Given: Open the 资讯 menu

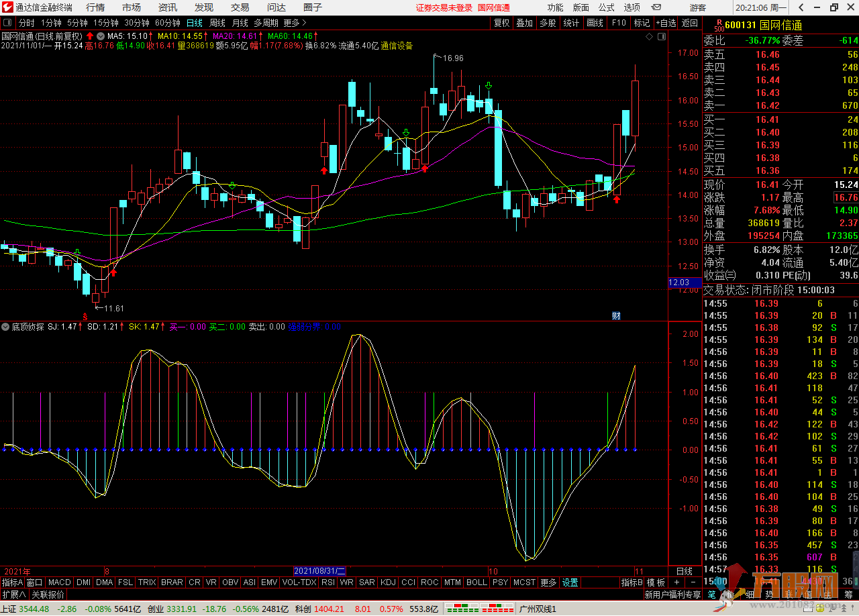Looking at the screenshot, I should click(168, 7).
